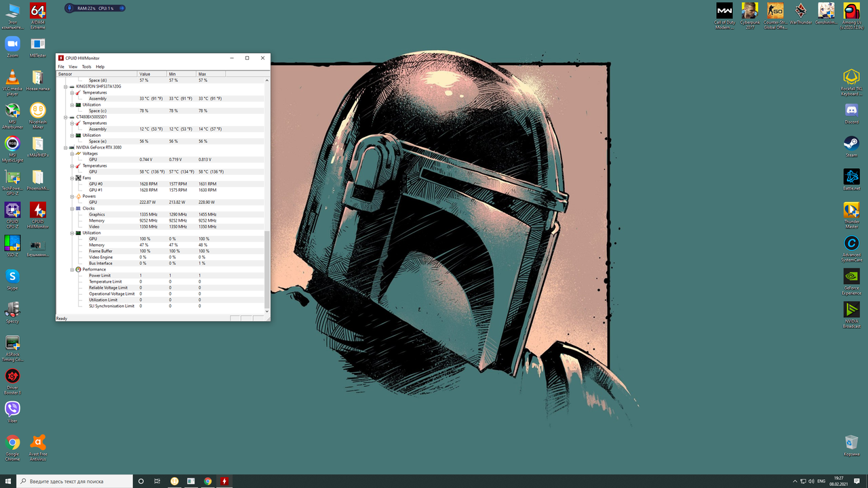868x488 pixels.
Task: Open the Help menu in HWMonitor
Action: [x=100, y=66]
